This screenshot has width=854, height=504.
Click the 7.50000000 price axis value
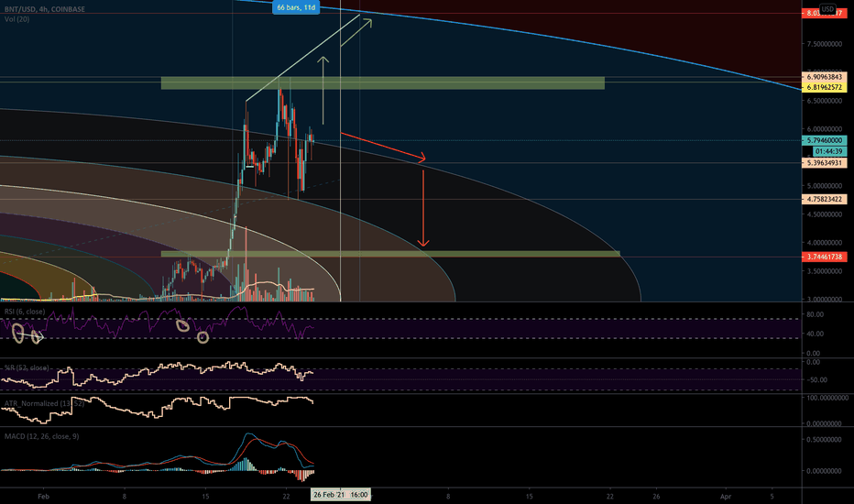(x=825, y=44)
